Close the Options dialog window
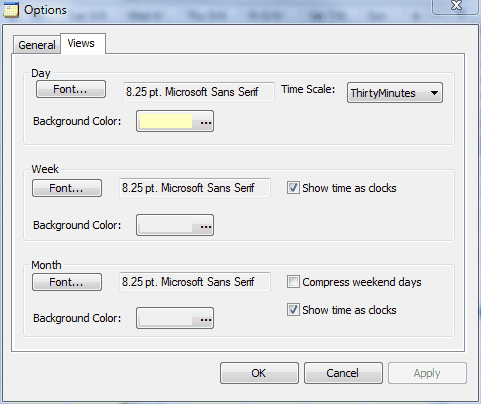481x404 pixels. pyautogui.click(x=456, y=6)
